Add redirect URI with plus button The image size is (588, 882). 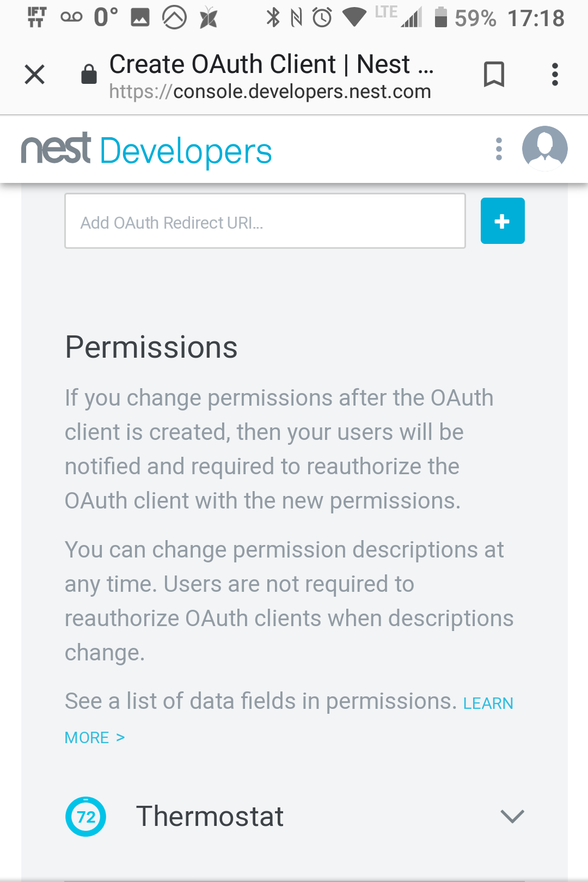point(503,221)
